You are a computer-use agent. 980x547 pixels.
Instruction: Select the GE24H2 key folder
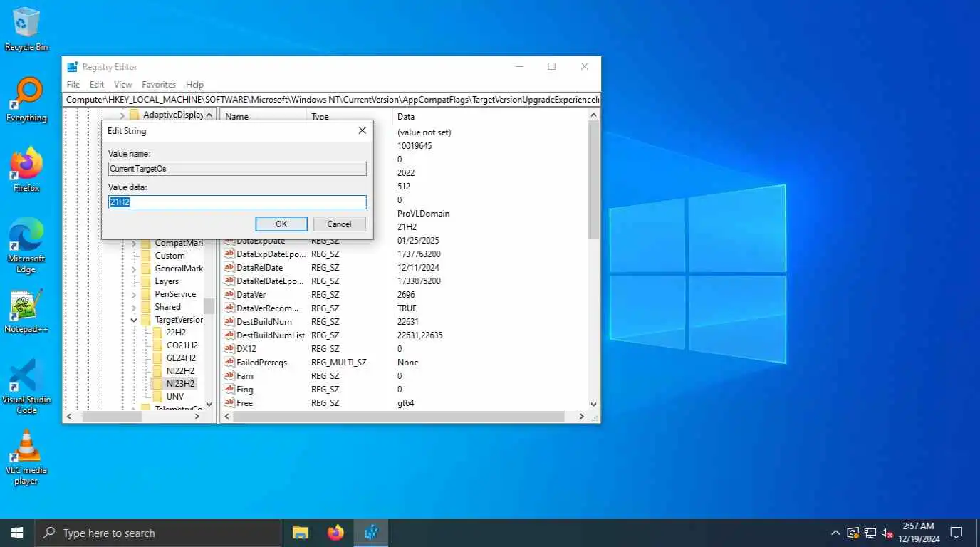click(180, 358)
